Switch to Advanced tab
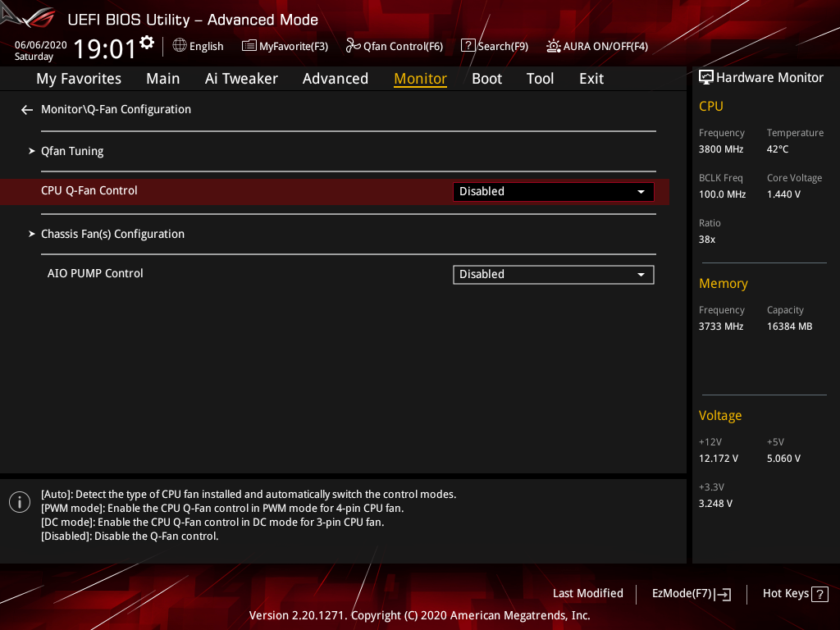The width and height of the screenshot is (840, 630). pos(336,79)
